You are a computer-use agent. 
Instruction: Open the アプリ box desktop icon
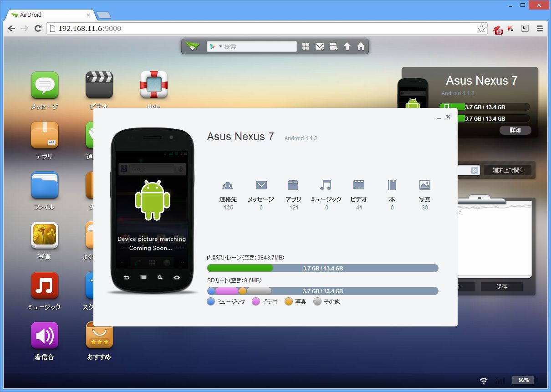[45, 135]
